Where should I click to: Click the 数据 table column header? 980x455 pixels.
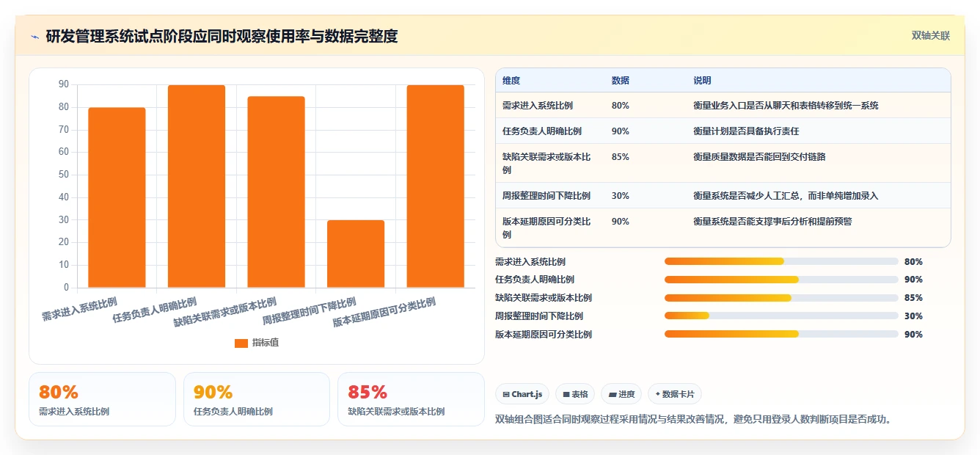pyautogui.click(x=620, y=81)
